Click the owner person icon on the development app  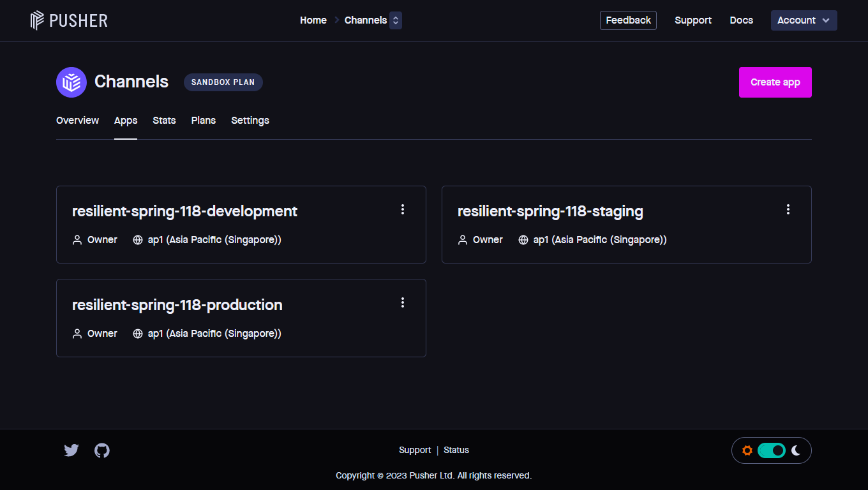click(77, 240)
